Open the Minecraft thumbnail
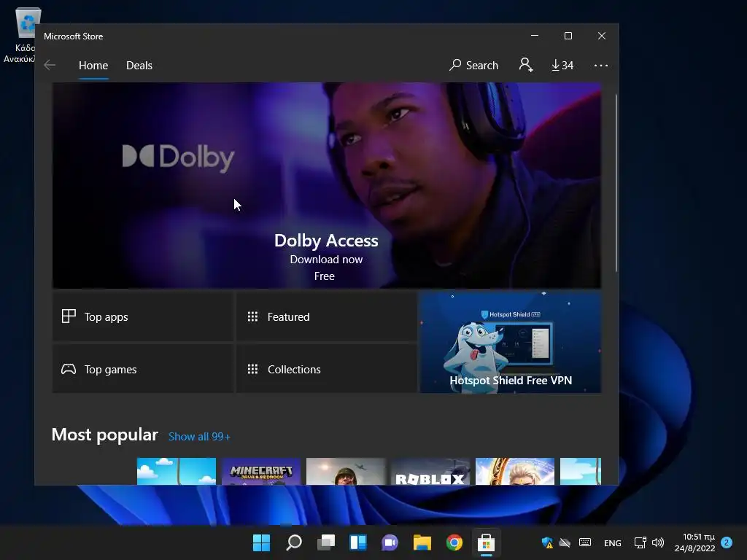This screenshot has width=747, height=560. click(x=261, y=472)
